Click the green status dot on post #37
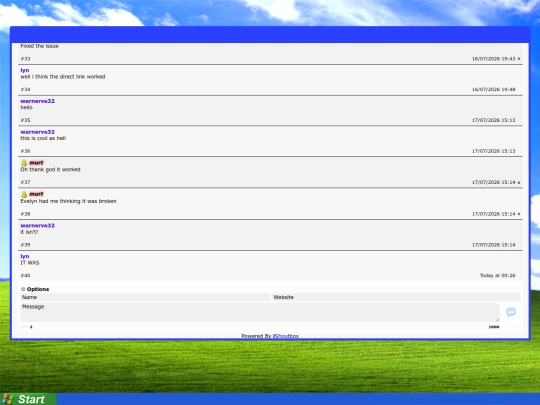 pos(519,182)
